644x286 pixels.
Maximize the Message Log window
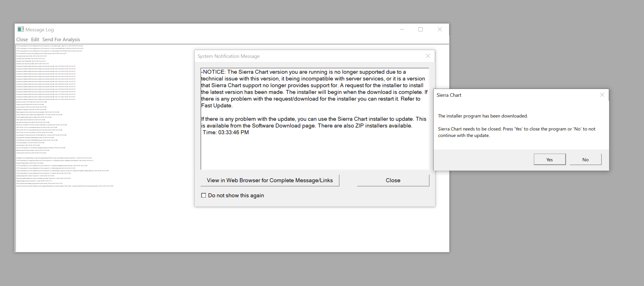[x=420, y=29]
